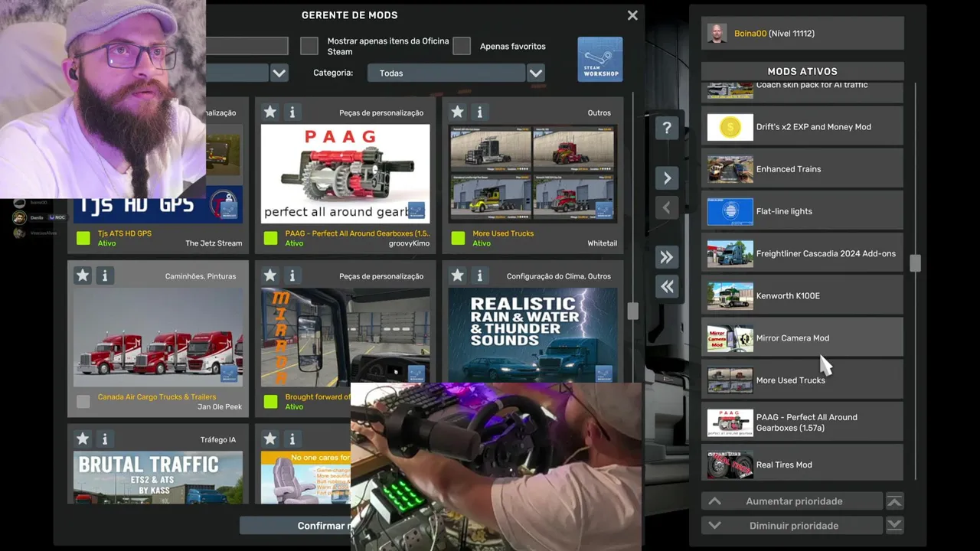Enable Canada Air Cargo Trucks & Trailers checkbox
This screenshot has height=551, width=980.
tap(83, 401)
